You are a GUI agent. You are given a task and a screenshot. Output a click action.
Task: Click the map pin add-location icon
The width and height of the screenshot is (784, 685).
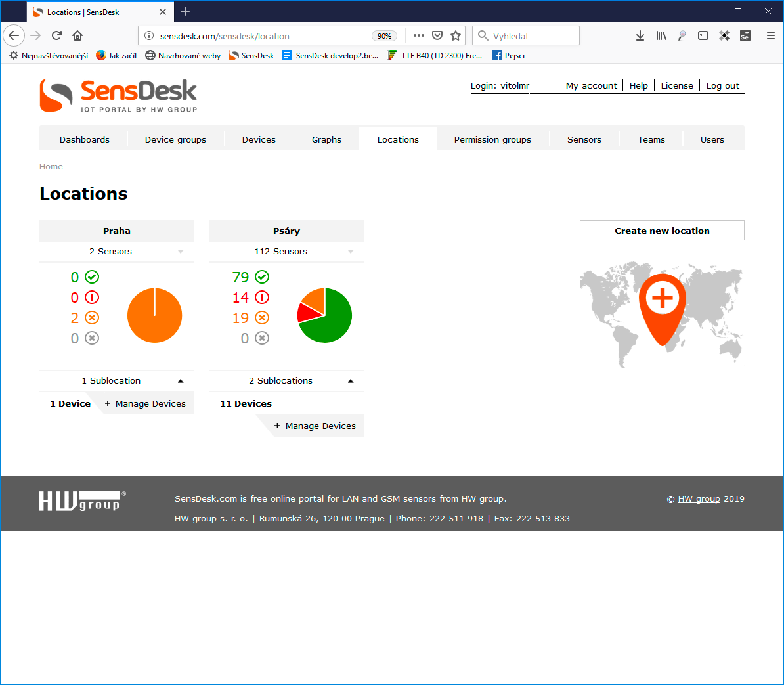tap(663, 308)
